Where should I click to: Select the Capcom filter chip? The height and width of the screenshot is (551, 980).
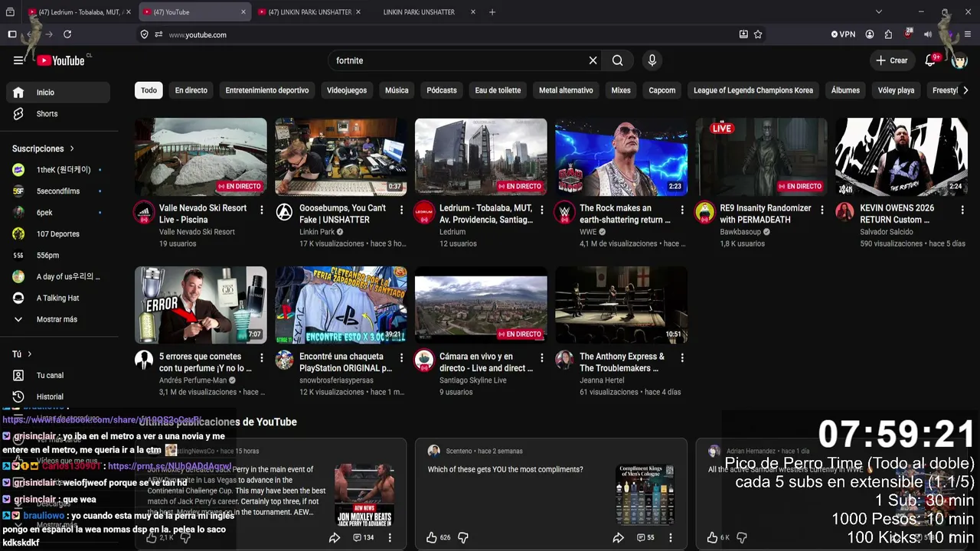click(x=662, y=90)
